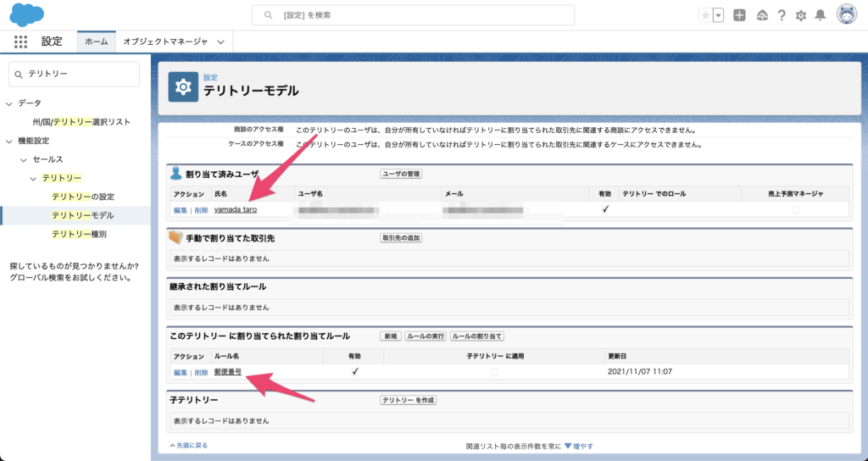Select テリトリー種別 in the sidebar
Viewport: 868px width, 461px height.
[79, 234]
